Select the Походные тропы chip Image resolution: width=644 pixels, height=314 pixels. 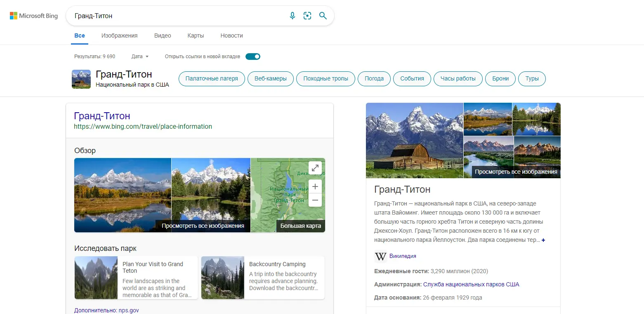coord(326,79)
